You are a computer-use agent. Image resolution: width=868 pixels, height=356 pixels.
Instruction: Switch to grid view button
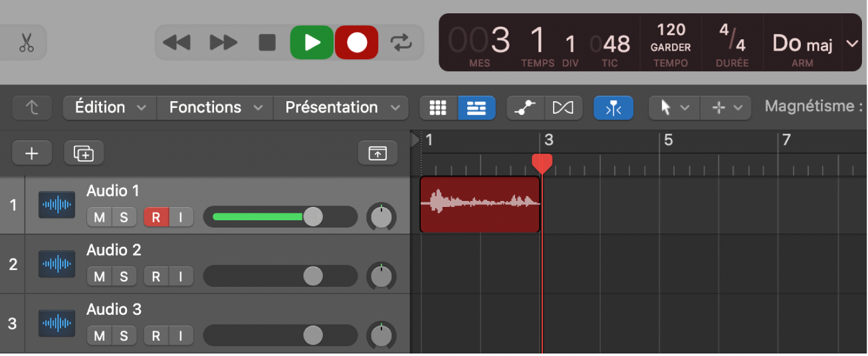pos(438,108)
